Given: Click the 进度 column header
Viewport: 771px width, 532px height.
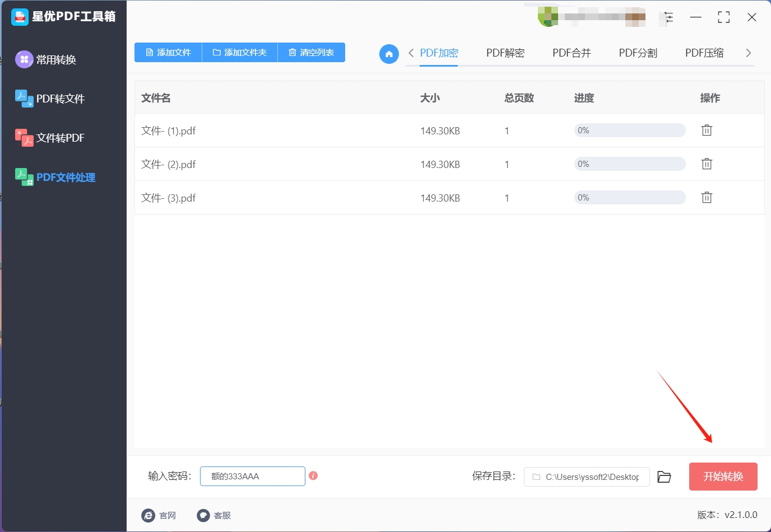Looking at the screenshot, I should [x=584, y=98].
